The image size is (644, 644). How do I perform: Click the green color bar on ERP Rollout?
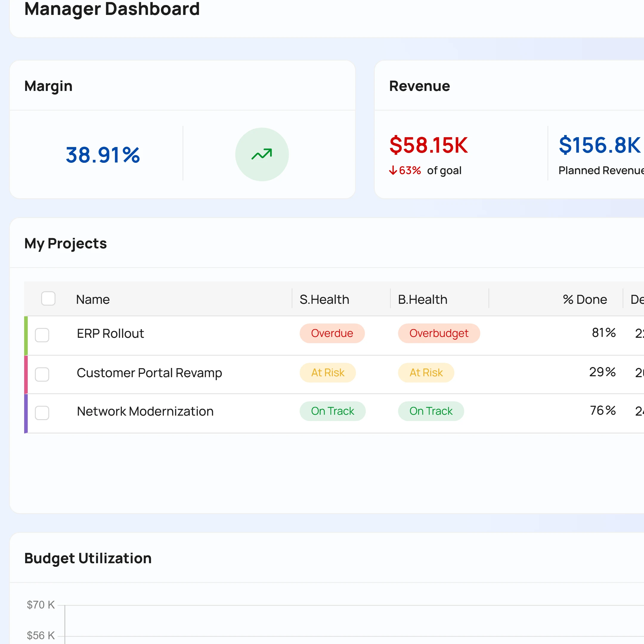tap(26, 336)
